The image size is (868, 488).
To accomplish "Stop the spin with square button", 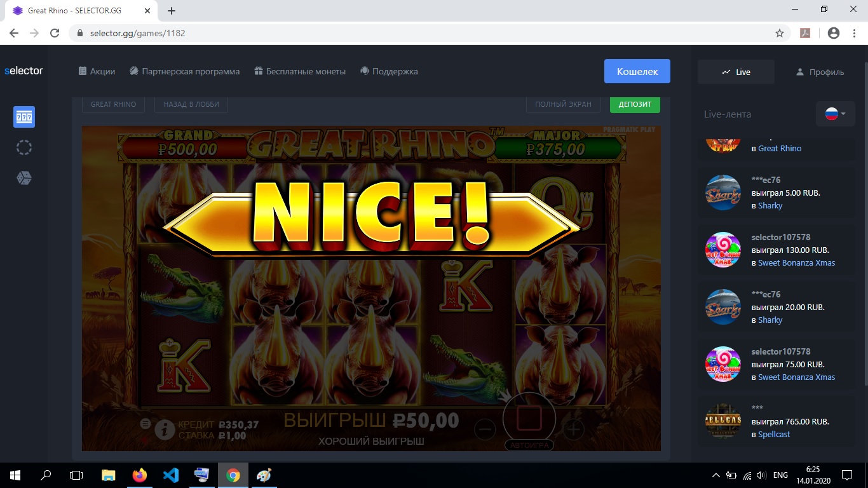I will tap(529, 419).
